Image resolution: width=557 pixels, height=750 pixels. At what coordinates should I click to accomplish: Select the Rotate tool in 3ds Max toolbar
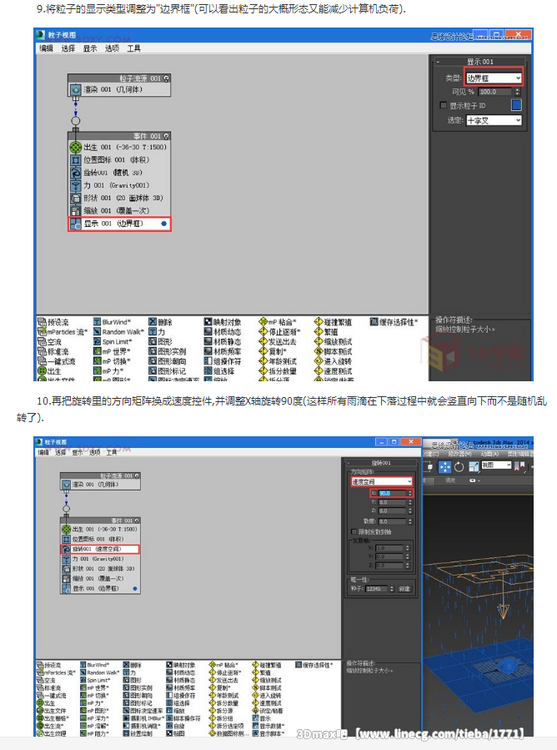coord(459,467)
